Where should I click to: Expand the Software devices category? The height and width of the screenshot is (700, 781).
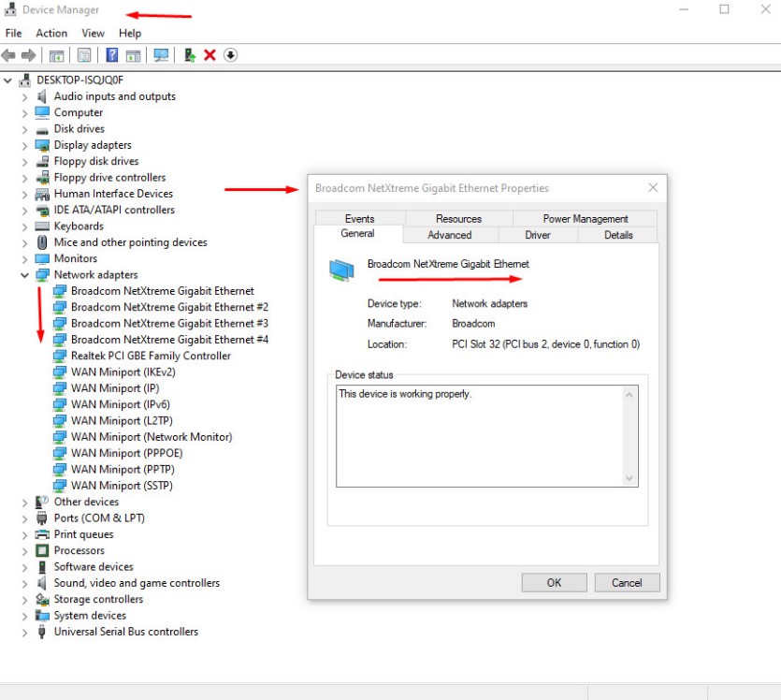[24, 567]
